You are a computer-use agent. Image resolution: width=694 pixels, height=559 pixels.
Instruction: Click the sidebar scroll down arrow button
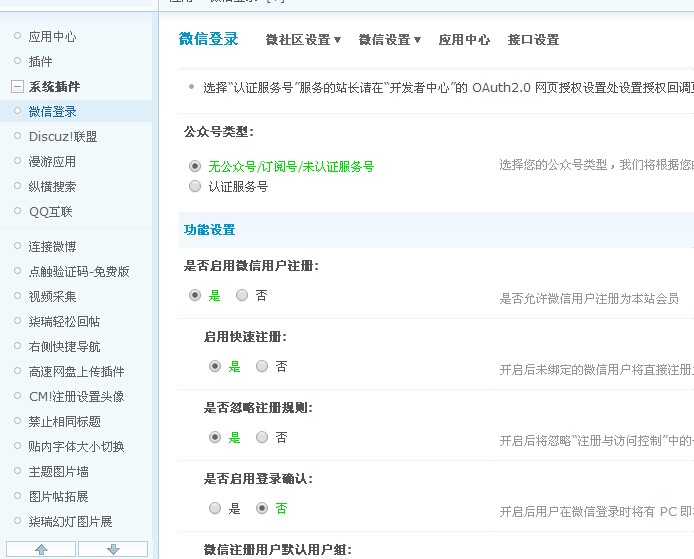pyautogui.click(x=113, y=549)
